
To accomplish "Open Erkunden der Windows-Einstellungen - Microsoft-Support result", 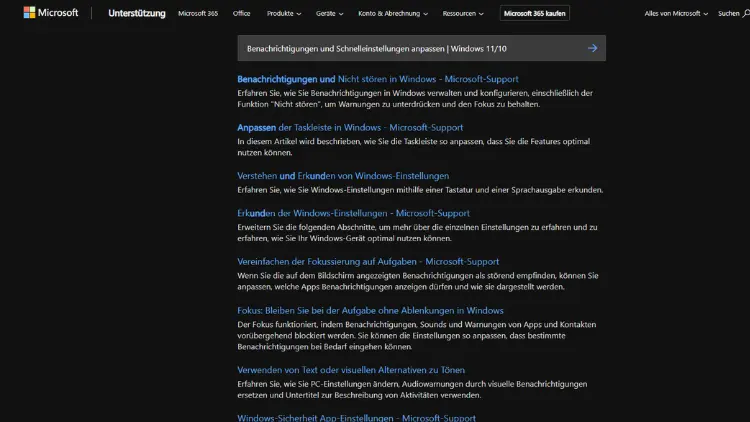I will click(x=353, y=213).
